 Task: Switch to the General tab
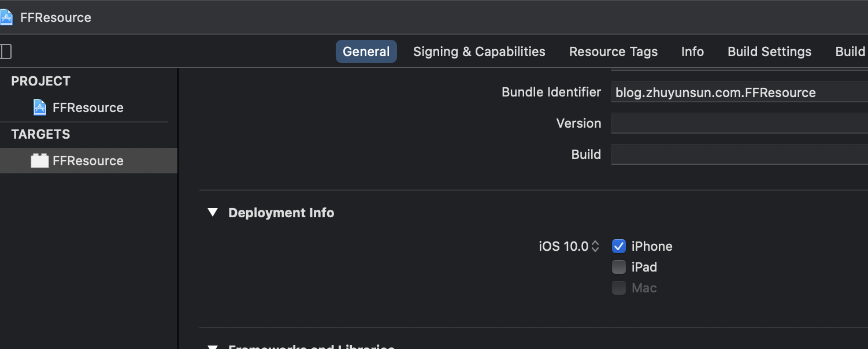[366, 51]
